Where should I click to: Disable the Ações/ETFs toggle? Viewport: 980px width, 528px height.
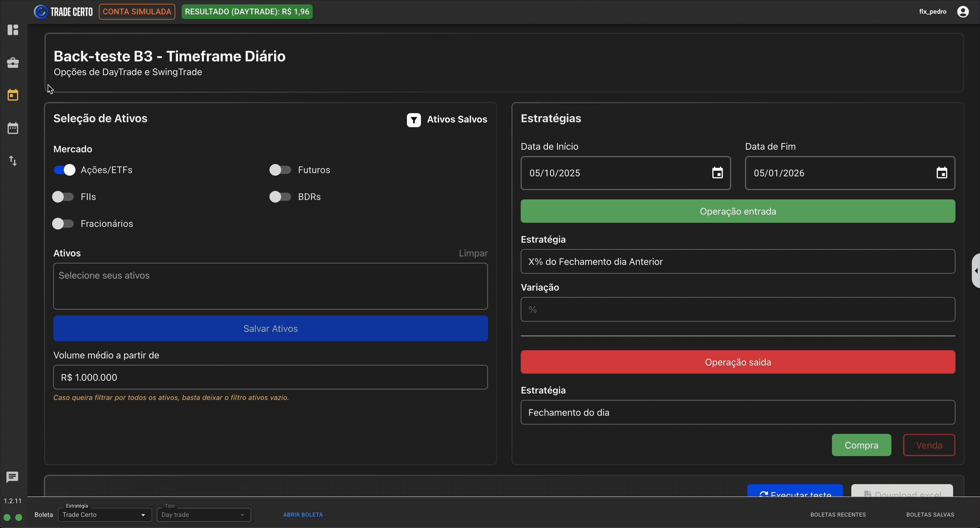(x=64, y=170)
